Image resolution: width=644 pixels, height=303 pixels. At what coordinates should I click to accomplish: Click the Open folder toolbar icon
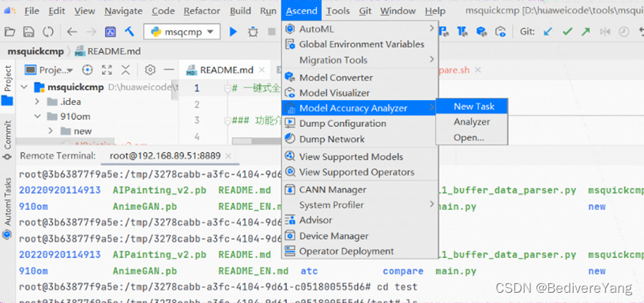tap(9, 32)
